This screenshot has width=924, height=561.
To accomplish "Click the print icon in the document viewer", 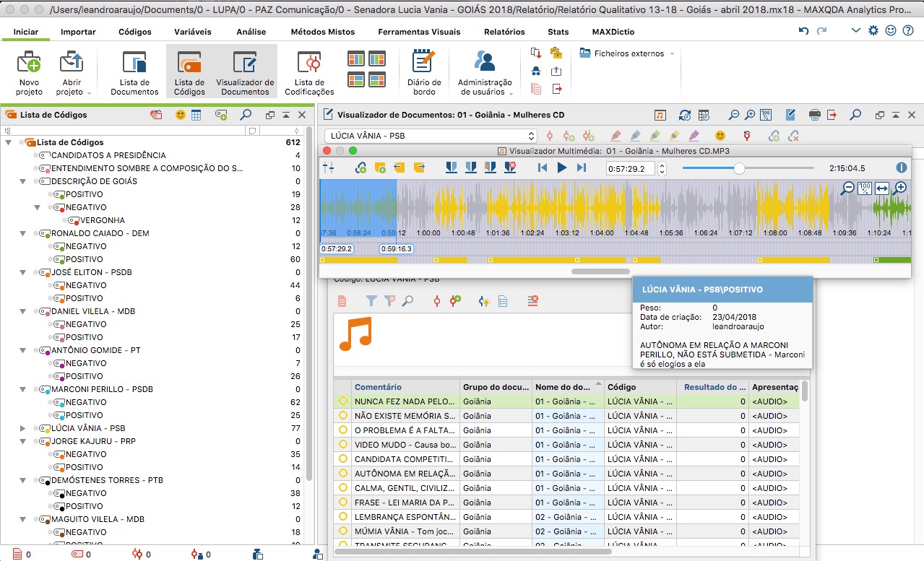I will pyautogui.click(x=815, y=115).
